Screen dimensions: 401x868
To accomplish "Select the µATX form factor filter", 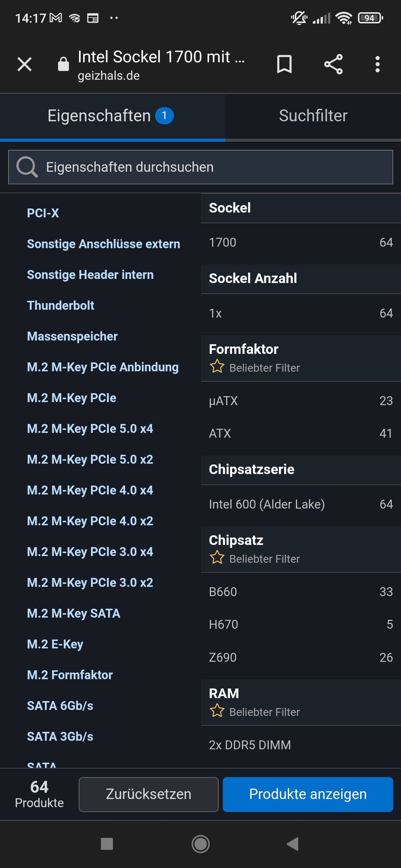I will coord(301,401).
